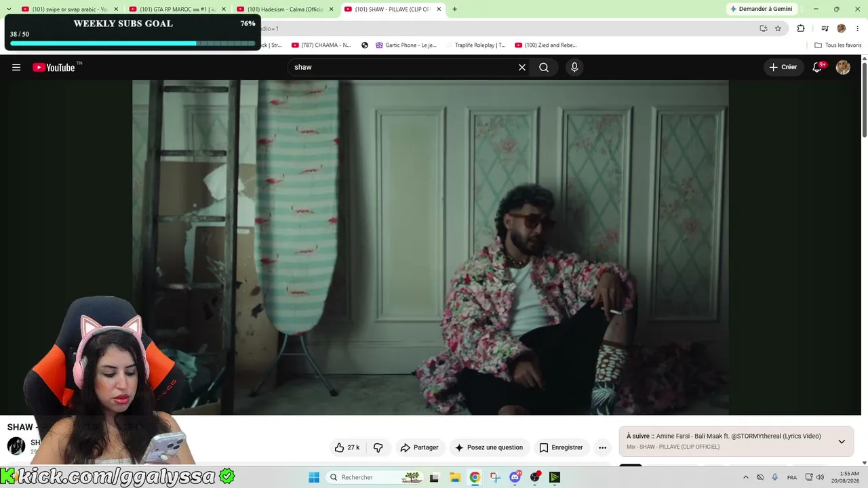
Task: Close the 'SHAW - PILLAVE' tab
Action: pos(439,9)
